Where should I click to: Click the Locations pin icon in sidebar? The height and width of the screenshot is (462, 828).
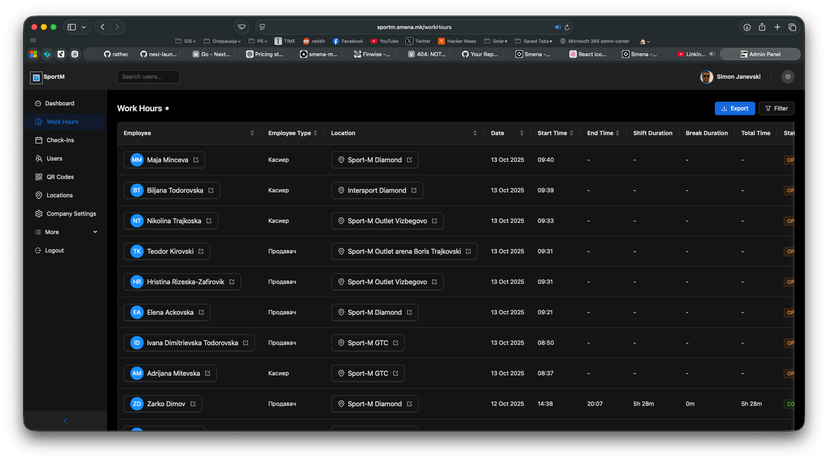[39, 195]
